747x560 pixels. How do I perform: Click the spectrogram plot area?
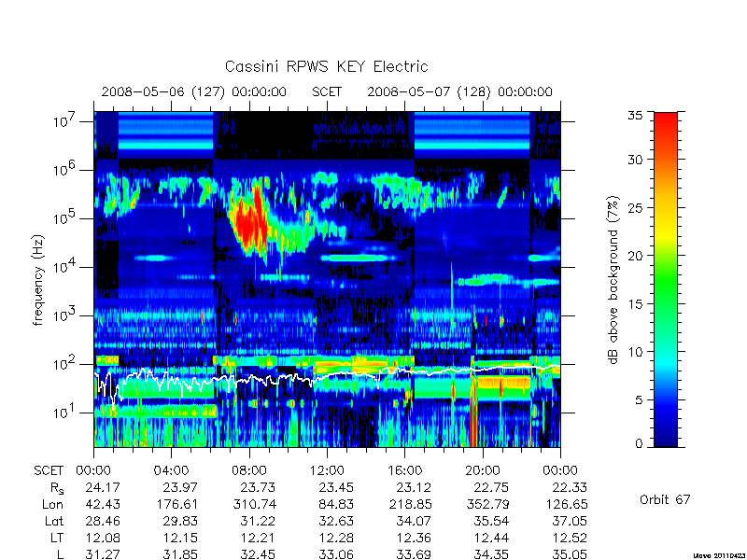(x=327, y=279)
